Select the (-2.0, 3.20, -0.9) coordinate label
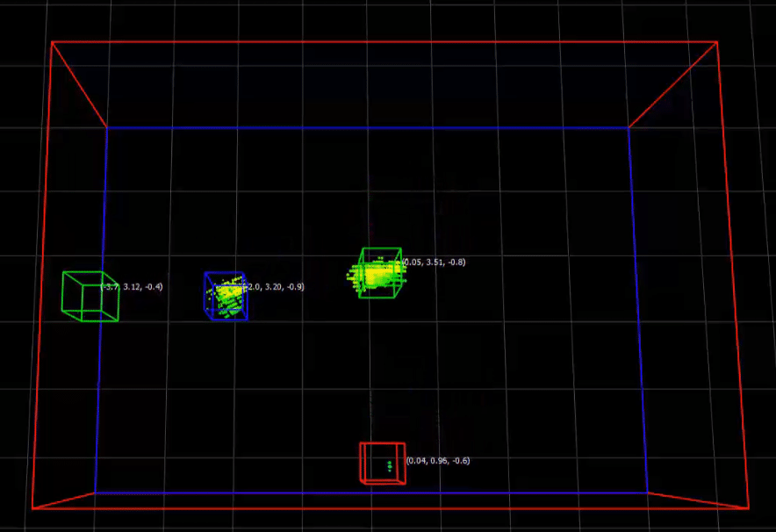776x532 pixels. tap(275, 287)
